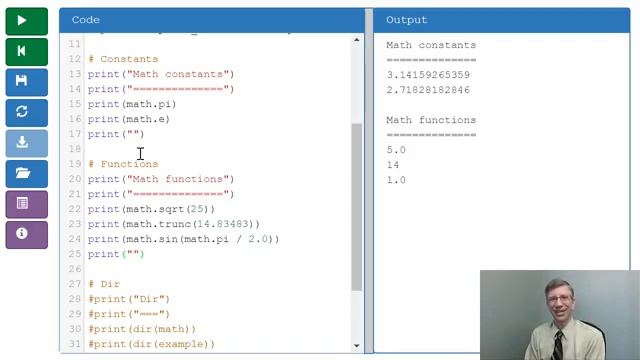This screenshot has height=360, width=640.
Task: Click line 20 print("Math functions")
Action: [161, 179]
